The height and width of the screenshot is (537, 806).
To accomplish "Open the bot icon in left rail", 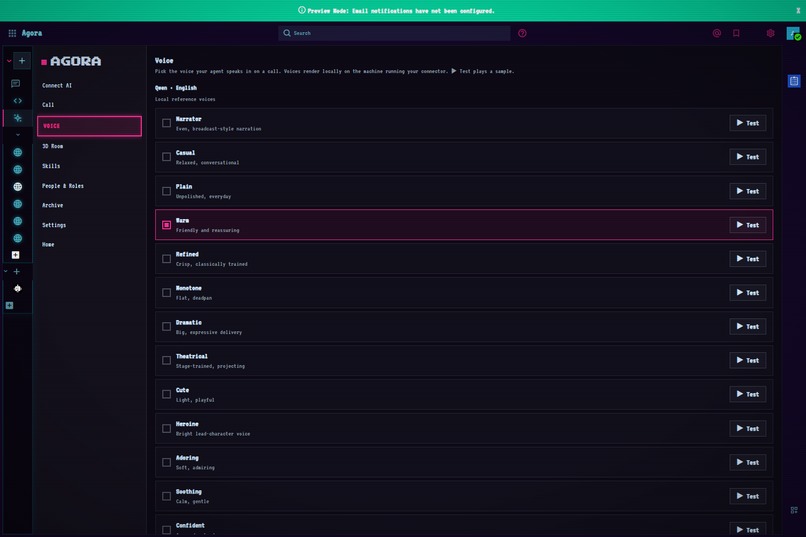I will pos(17,288).
